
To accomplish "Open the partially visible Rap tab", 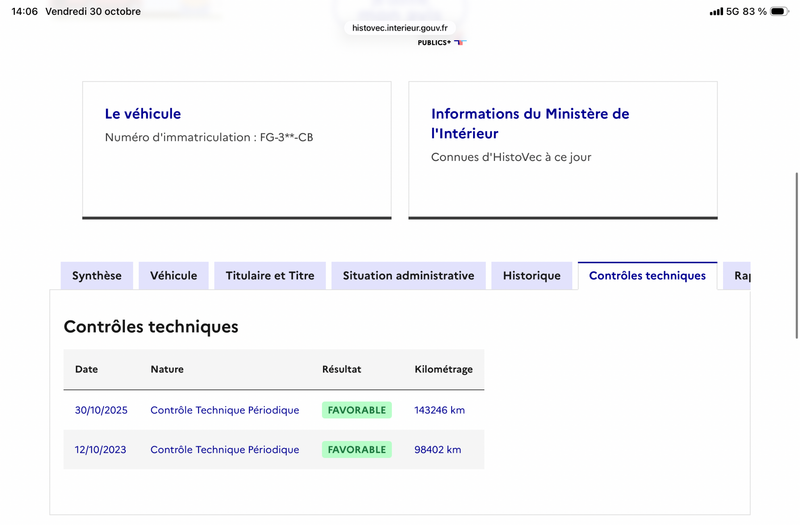I will pyautogui.click(x=737, y=276).
